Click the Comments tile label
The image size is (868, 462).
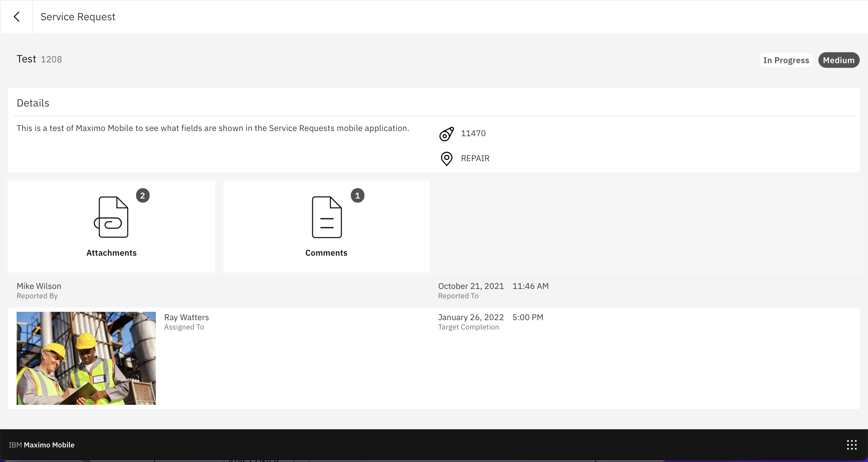pos(326,253)
